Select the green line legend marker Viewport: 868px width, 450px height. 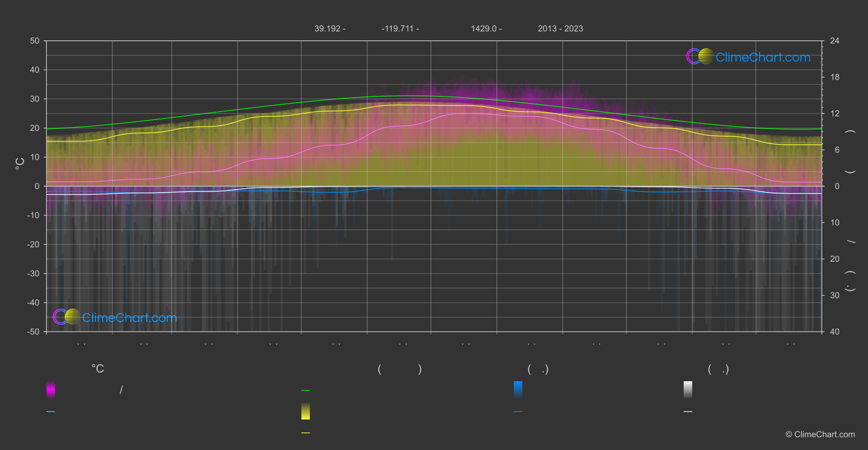(306, 391)
